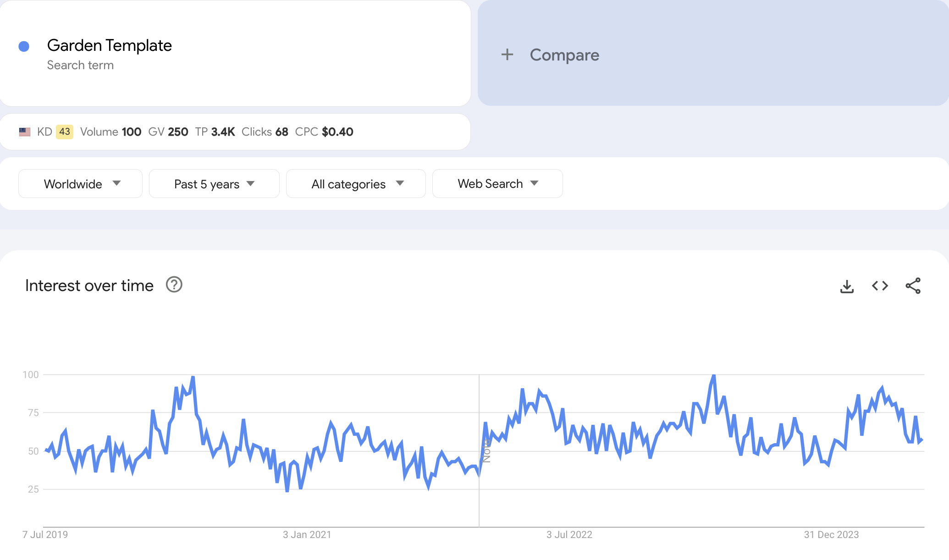The width and height of the screenshot is (949, 560).
Task: Open the Worldwide region dropdown
Action: pos(80,184)
